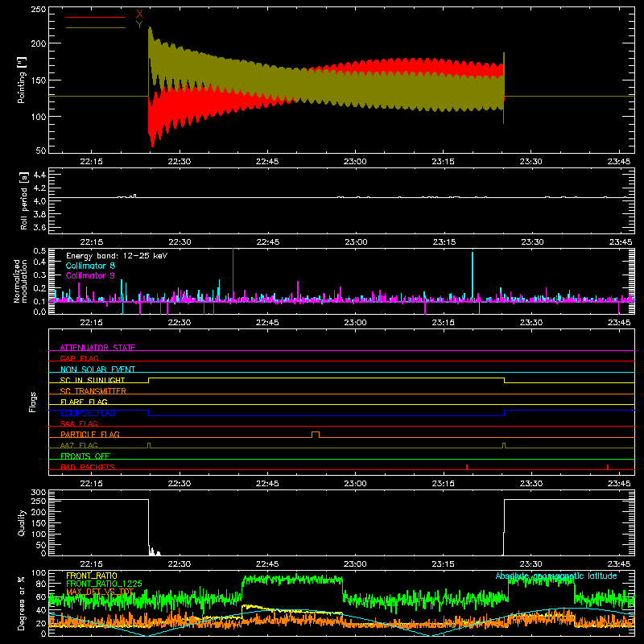644x644 pixels.
Task: Click the Pointing axis title
Action: 22,80
